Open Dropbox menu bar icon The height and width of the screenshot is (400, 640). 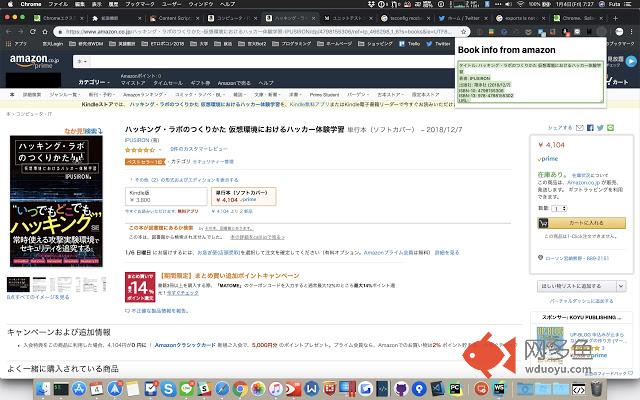tap(371, 4)
